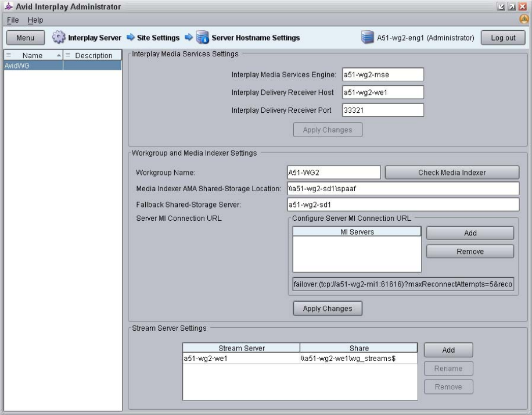532x415 pixels.
Task: Select the a51-wg2-we1 stream server cell
Action: [241, 358]
